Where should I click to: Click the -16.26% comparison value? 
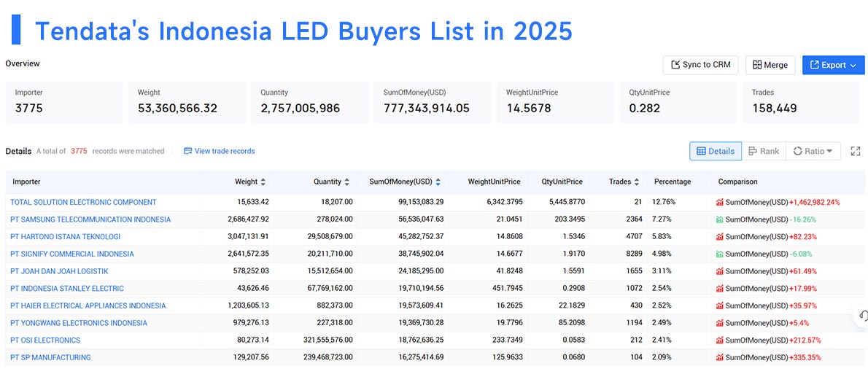(x=802, y=219)
